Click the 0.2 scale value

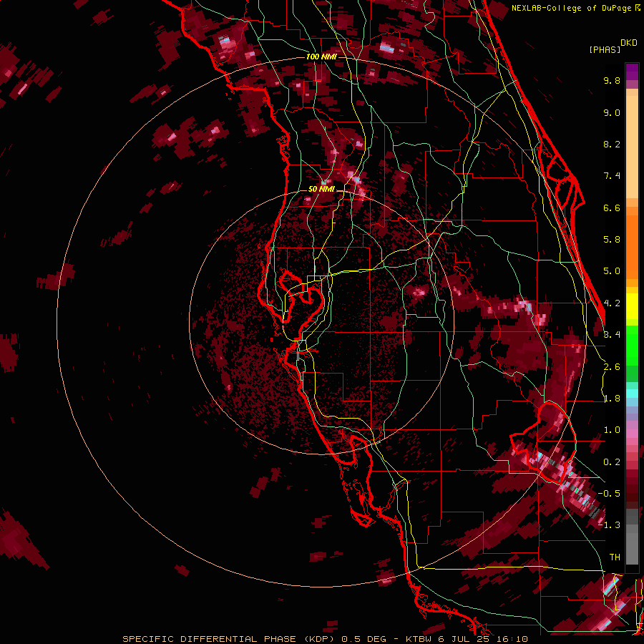click(612, 462)
